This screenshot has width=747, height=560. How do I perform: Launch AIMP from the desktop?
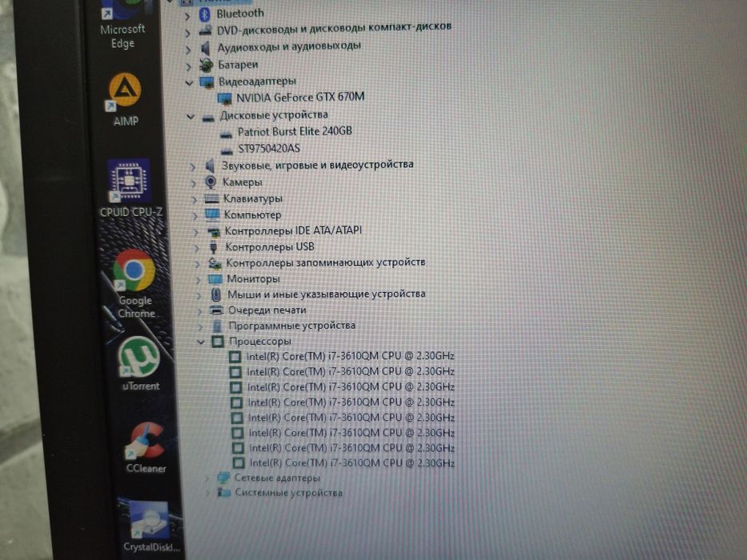[x=125, y=100]
